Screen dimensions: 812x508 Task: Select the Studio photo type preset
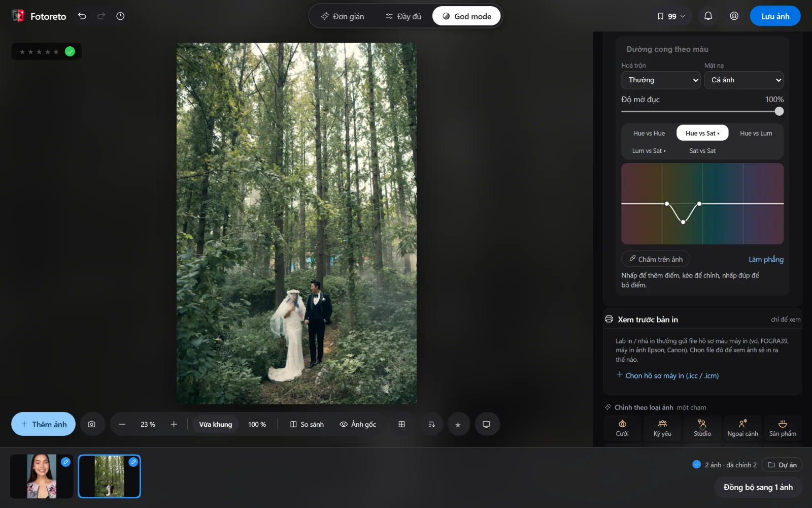[x=702, y=428]
